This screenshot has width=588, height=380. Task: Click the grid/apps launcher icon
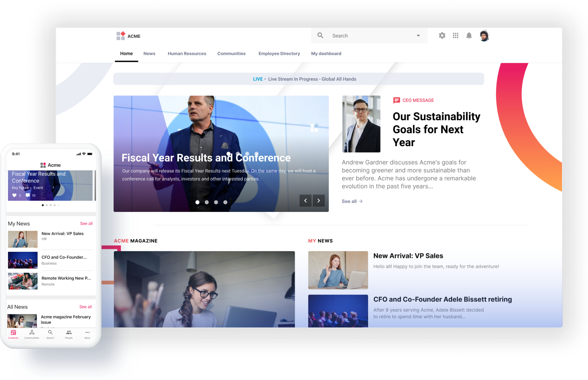coord(455,35)
